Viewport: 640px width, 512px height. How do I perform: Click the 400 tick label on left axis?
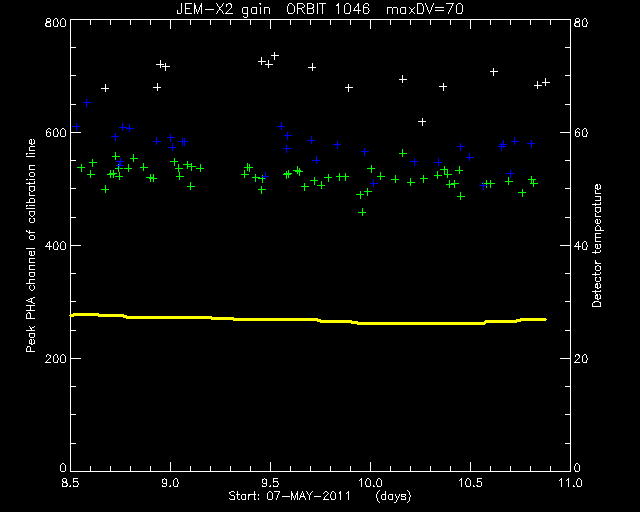click(x=55, y=246)
